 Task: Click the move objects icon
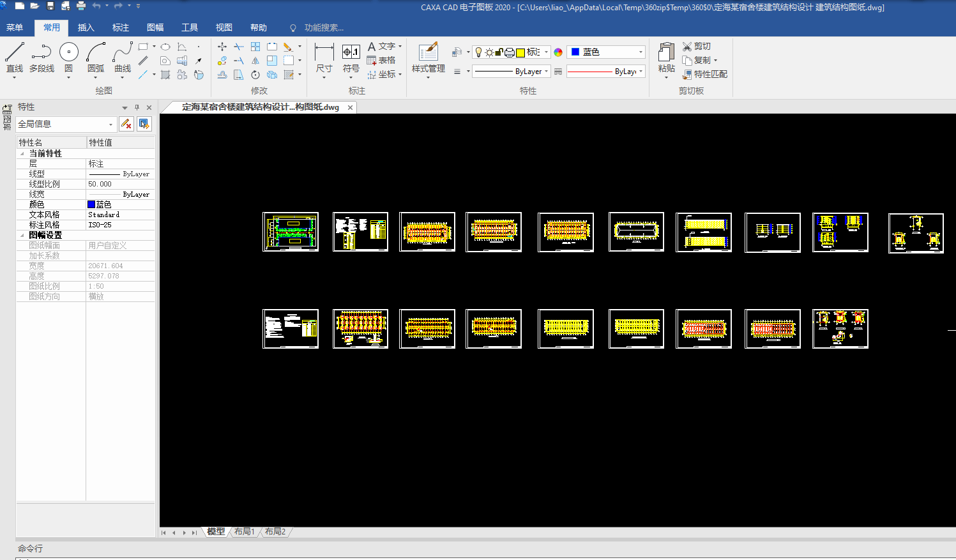tap(222, 47)
